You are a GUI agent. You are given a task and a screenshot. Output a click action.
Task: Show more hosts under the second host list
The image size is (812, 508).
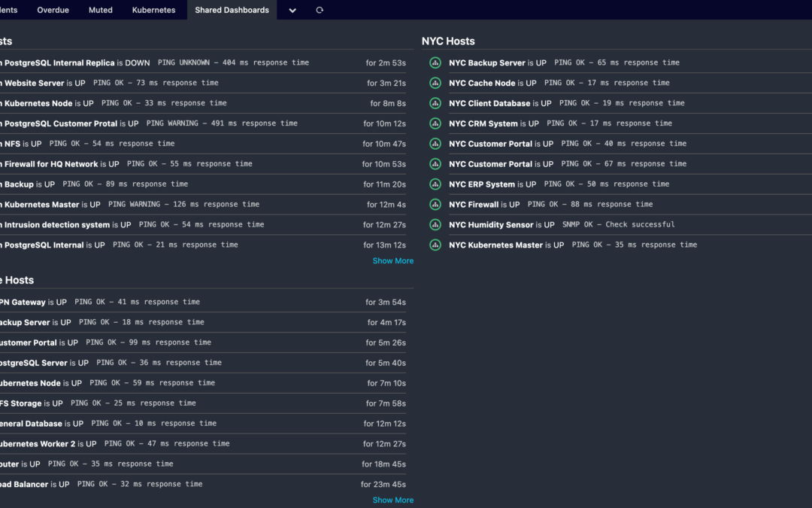pos(393,500)
